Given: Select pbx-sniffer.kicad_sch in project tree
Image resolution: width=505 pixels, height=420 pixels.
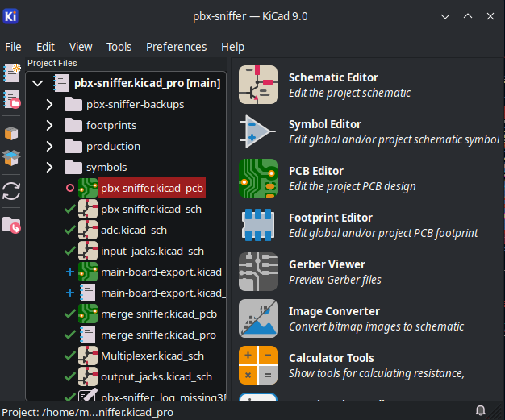Looking at the screenshot, I should (x=152, y=210).
